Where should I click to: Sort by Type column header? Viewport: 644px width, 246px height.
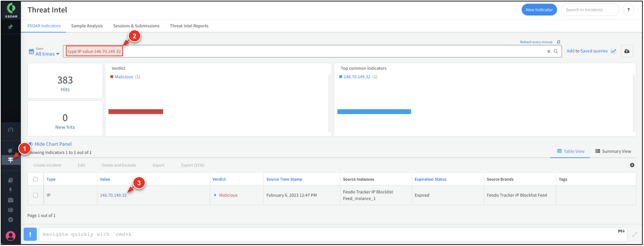(51, 179)
